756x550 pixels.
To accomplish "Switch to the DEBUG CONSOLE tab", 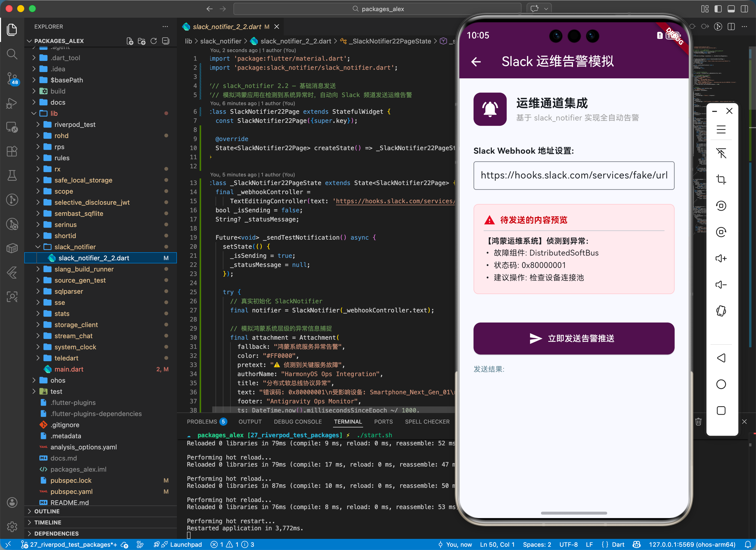I will coord(297,422).
